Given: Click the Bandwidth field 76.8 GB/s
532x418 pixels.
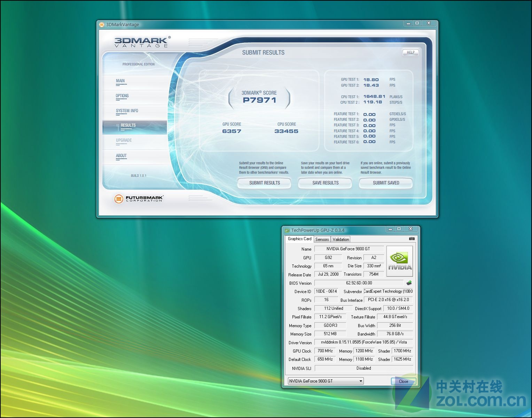Looking at the screenshot, I should pos(395,334).
